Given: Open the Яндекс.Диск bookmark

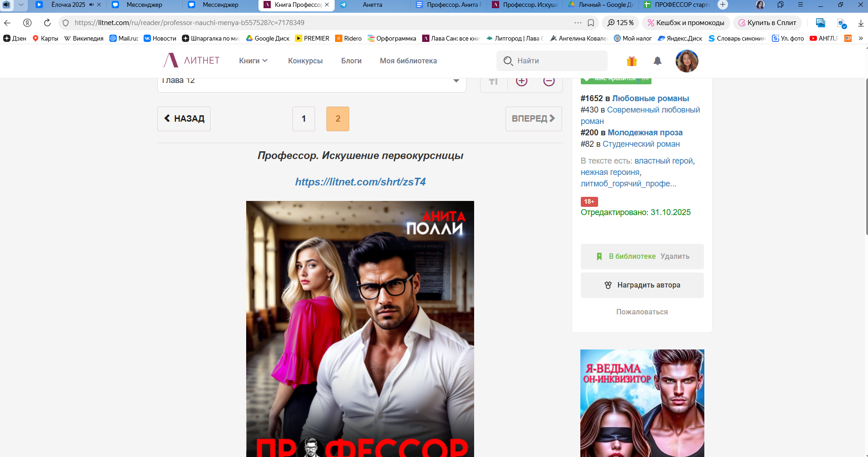Looking at the screenshot, I should click(x=680, y=38).
